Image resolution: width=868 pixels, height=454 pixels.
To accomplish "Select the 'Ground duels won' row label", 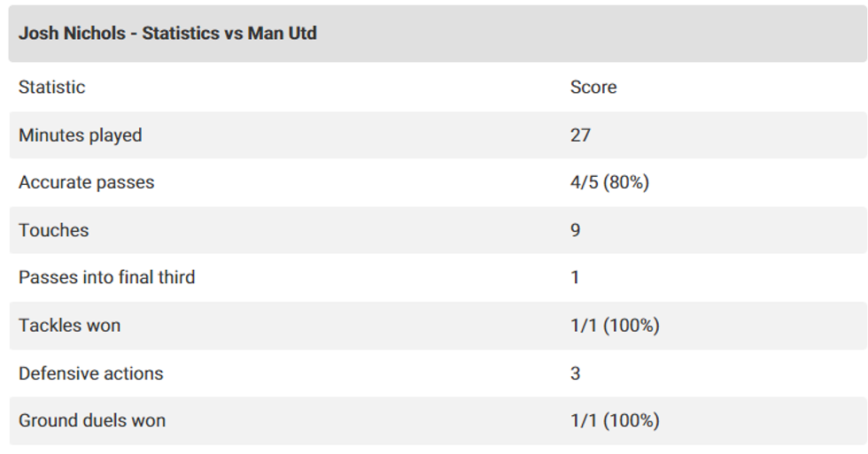I will click(92, 420).
